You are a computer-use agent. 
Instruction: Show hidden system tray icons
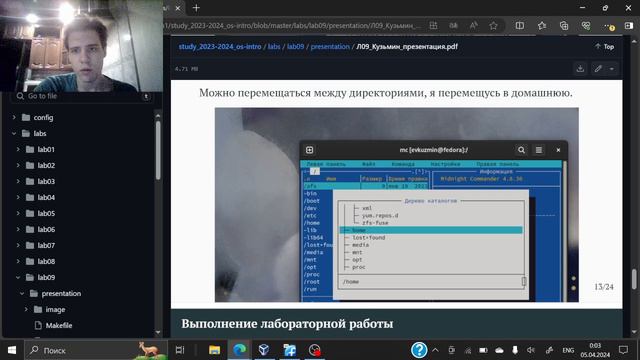tap(435, 350)
